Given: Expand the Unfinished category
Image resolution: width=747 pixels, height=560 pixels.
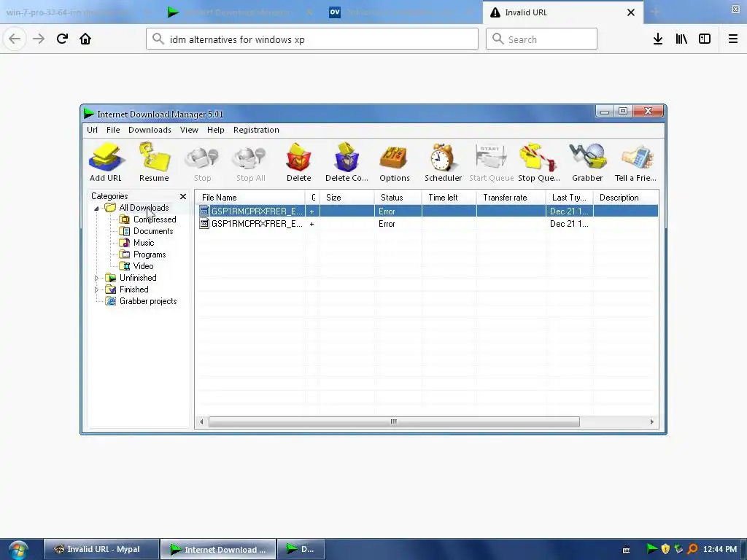Looking at the screenshot, I should [x=96, y=278].
